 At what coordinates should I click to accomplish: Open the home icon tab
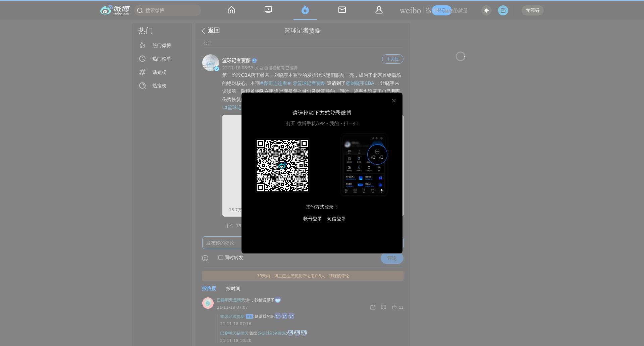click(231, 10)
